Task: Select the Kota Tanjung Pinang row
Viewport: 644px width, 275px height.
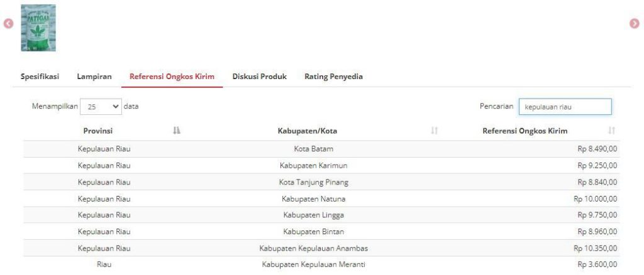Action: [x=313, y=182]
